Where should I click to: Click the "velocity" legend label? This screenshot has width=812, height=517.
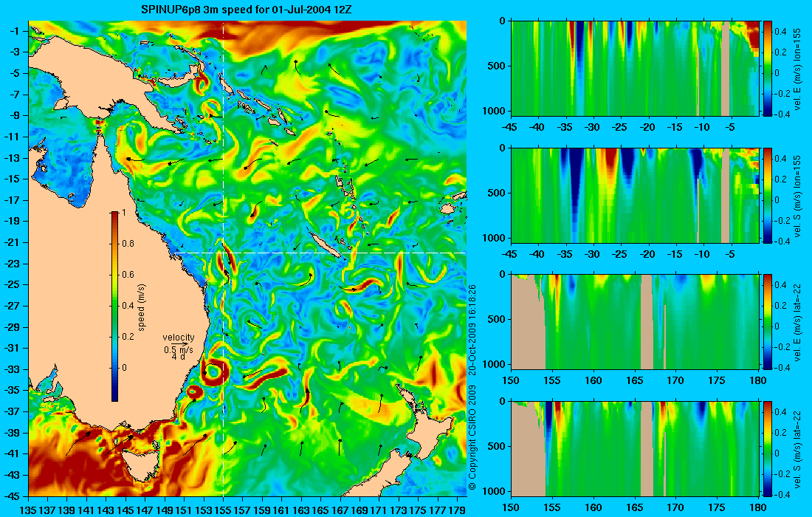pos(178,338)
